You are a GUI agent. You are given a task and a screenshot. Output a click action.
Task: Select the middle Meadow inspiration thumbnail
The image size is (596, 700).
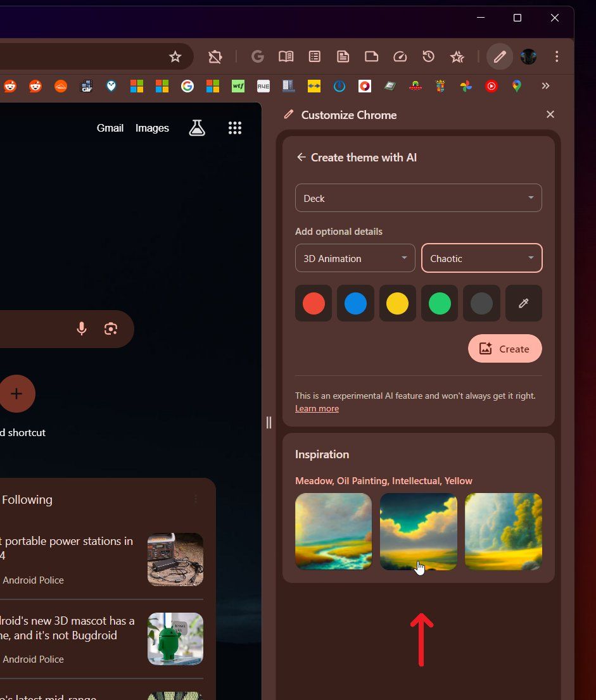pyautogui.click(x=418, y=532)
